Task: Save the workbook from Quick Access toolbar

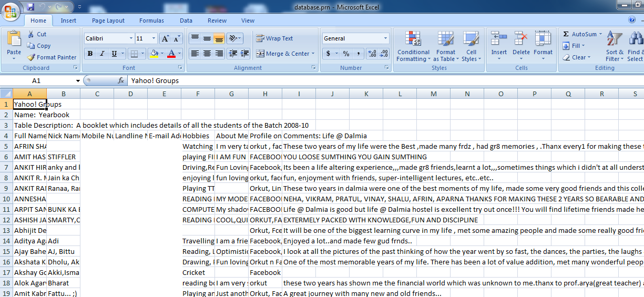Action: point(30,7)
